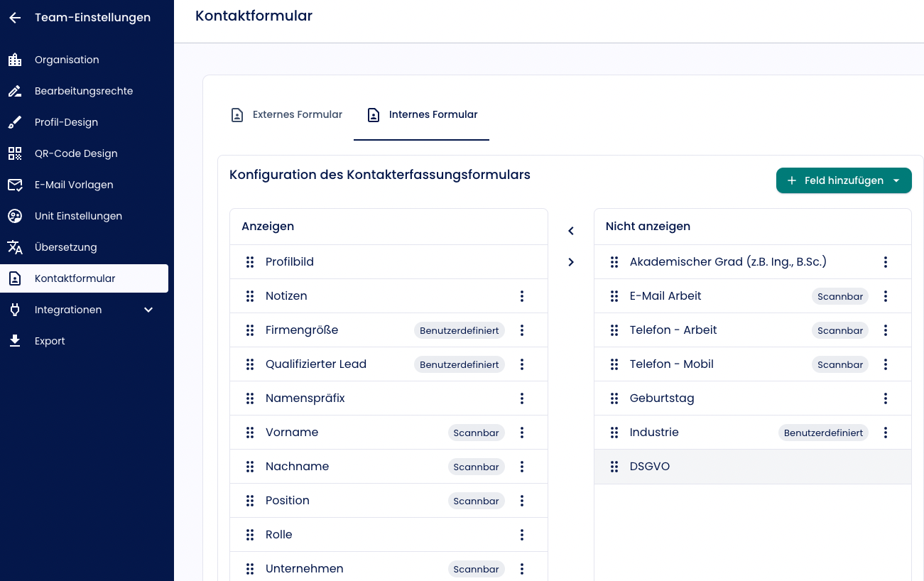
Task: Open options menu for E-Mail Arbeit
Action: (886, 296)
